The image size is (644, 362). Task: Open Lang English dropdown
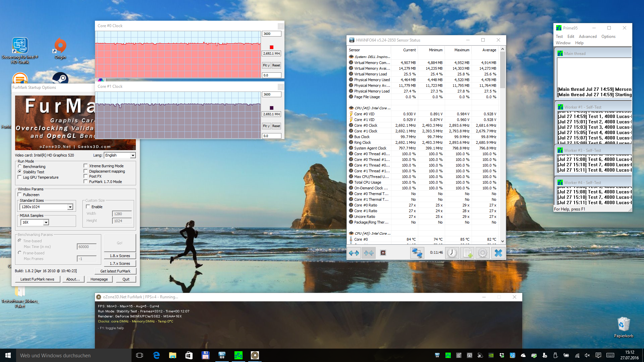click(120, 155)
